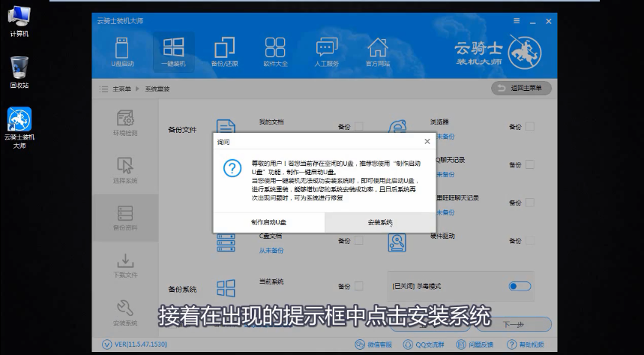Click the 未备份 link under 浏览器
644x355 pixels.
[x=445, y=137]
